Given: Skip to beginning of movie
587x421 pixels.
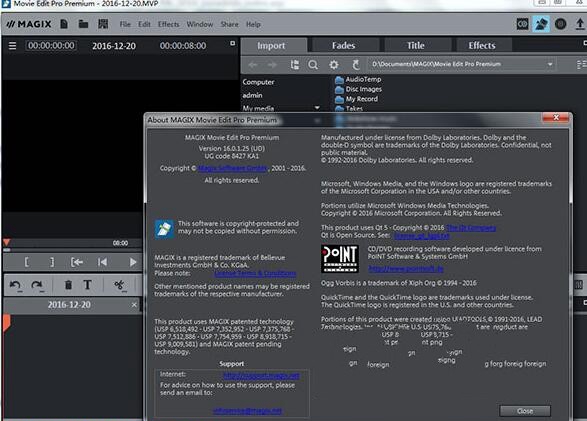Looking at the screenshot, I should point(102,262).
